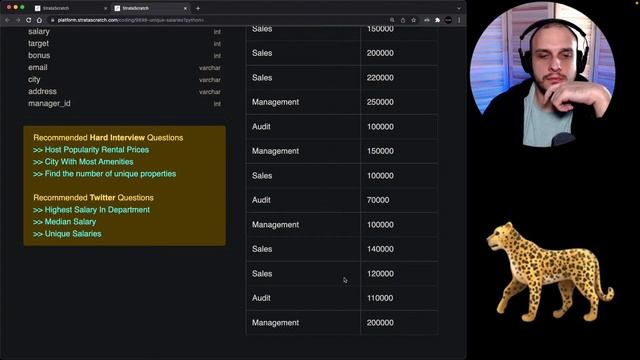Click the cheetah overlay image

click(x=549, y=271)
